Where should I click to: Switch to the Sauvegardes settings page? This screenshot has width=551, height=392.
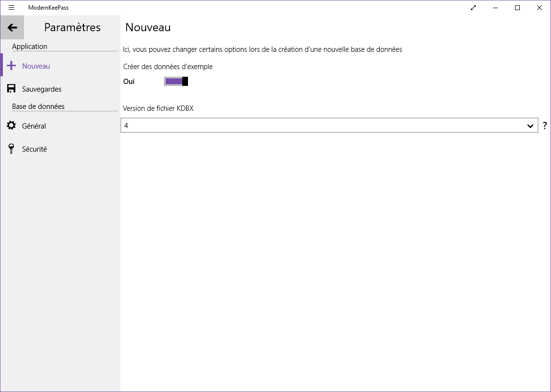click(x=42, y=89)
